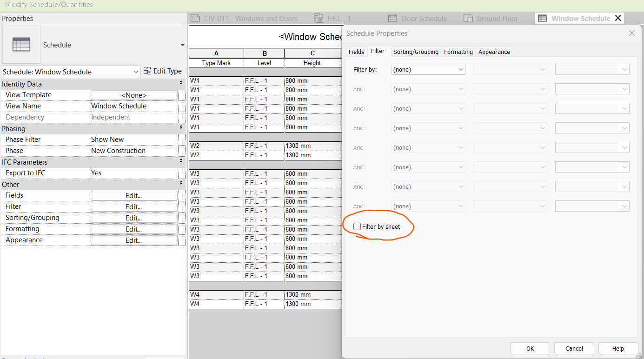This screenshot has height=359, width=644.
Task: Close the Schedule Properties dialog
Action: (x=632, y=33)
